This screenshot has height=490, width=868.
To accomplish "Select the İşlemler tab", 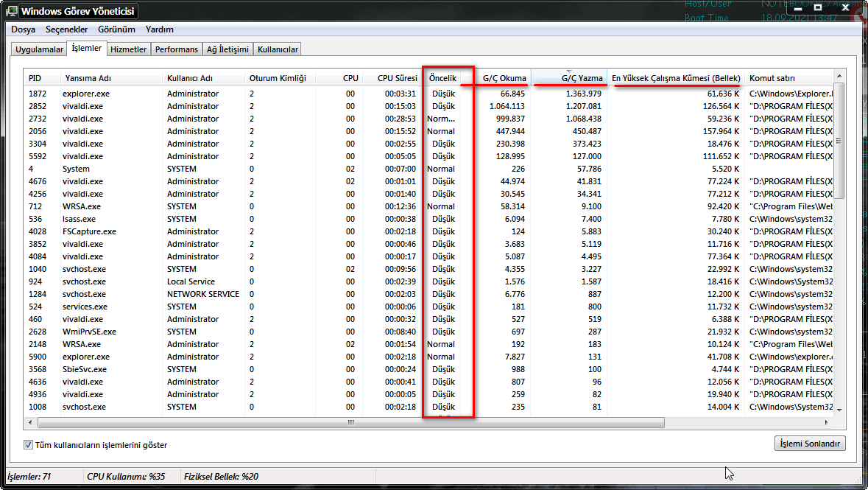I will [87, 48].
